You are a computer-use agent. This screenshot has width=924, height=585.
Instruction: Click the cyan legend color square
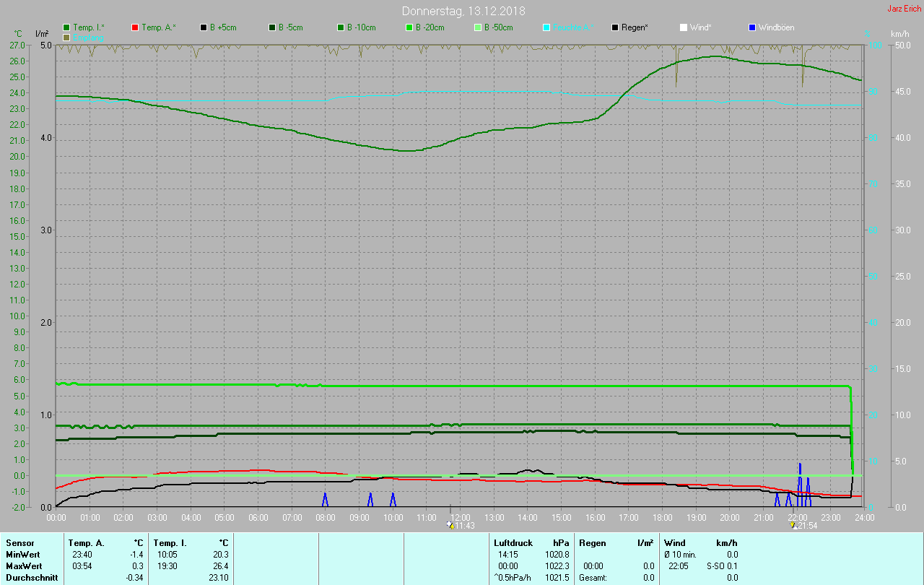click(x=546, y=27)
